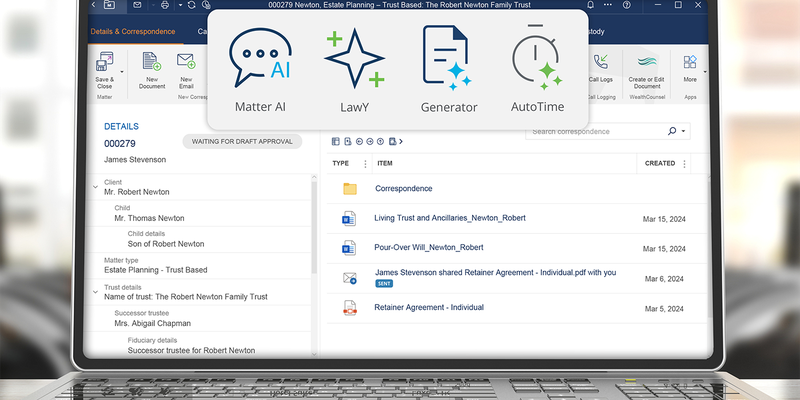The height and width of the screenshot is (400, 800).
Task: Open the search options dropdown arrow
Action: pyautogui.click(x=683, y=131)
